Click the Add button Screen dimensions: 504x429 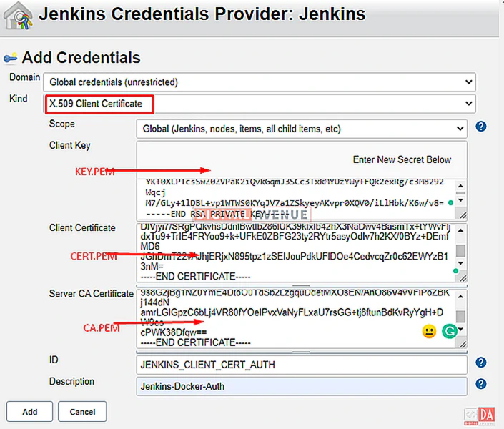(29, 412)
